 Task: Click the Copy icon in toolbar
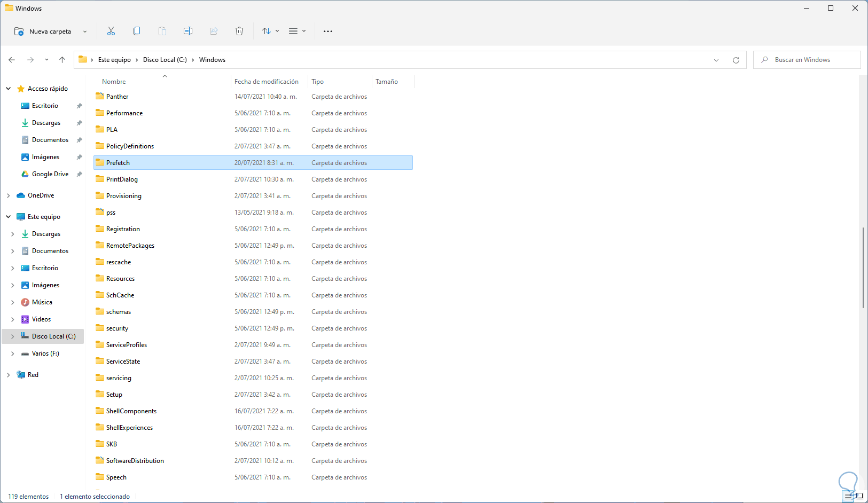pyautogui.click(x=137, y=31)
